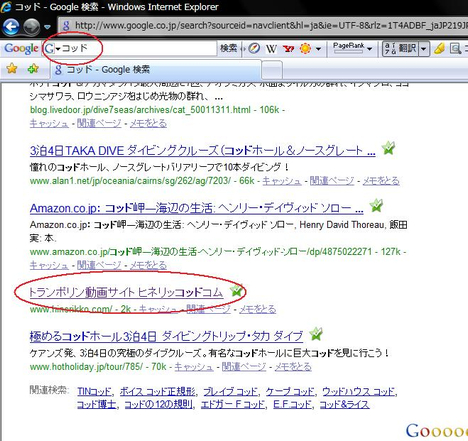The image size is (468, 441).
Task: Open the PageRank dropdown
Action: coord(369,49)
